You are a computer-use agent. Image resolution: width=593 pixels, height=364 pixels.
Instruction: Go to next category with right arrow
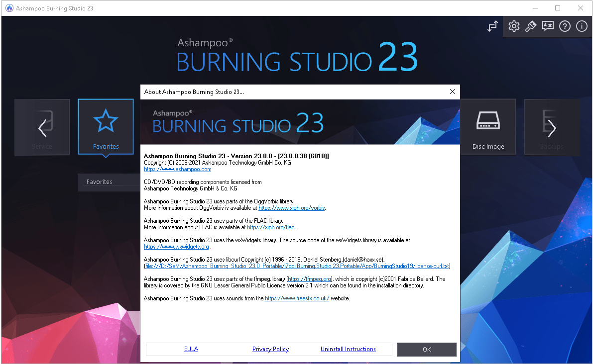(x=552, y=128)
